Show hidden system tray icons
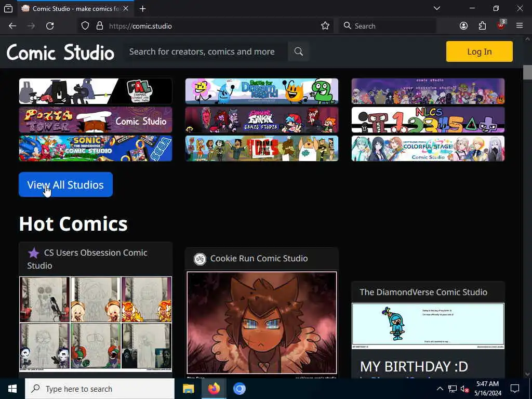This screenshot has height=399, width=532. coord(440,389)
